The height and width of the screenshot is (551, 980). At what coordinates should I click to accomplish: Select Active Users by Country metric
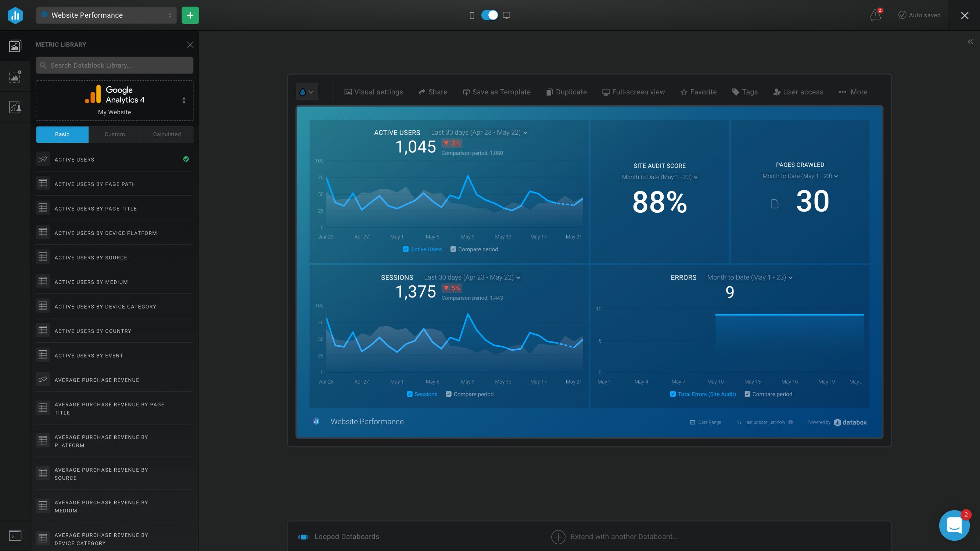(x=114, y=331)
